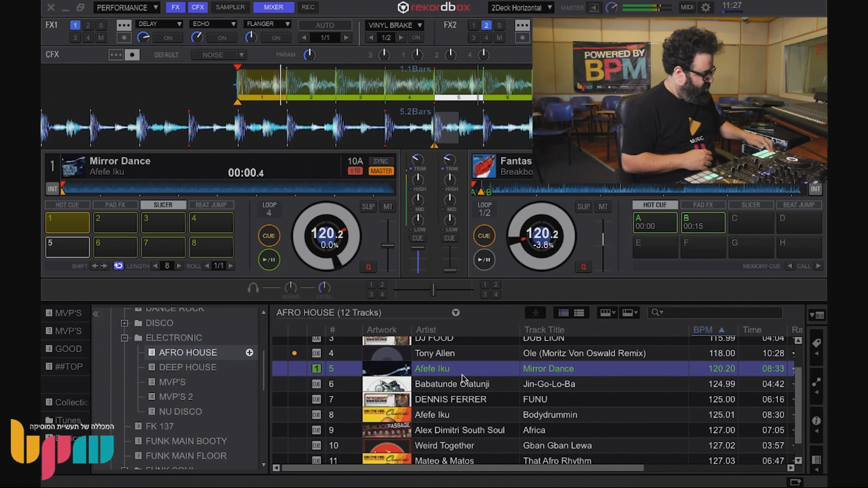Click deck 1 INT badge

(52, 189)
